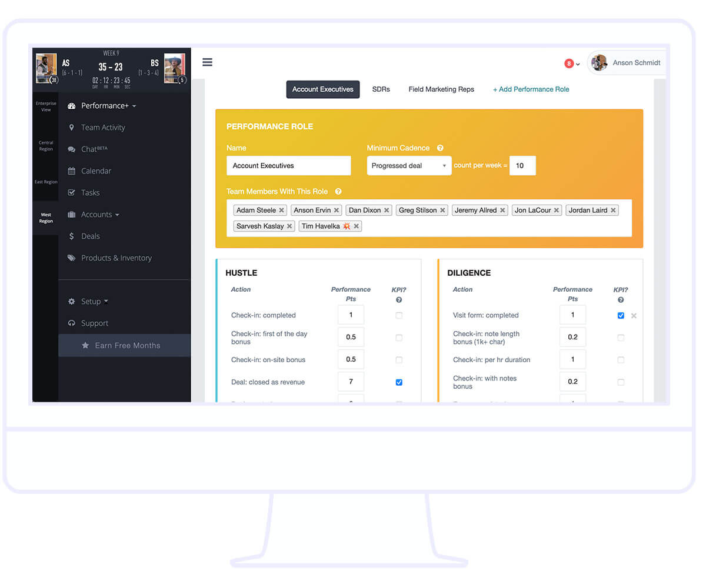
Task: Click BS player avatar in scoreboard
Action: coord(175,68)
